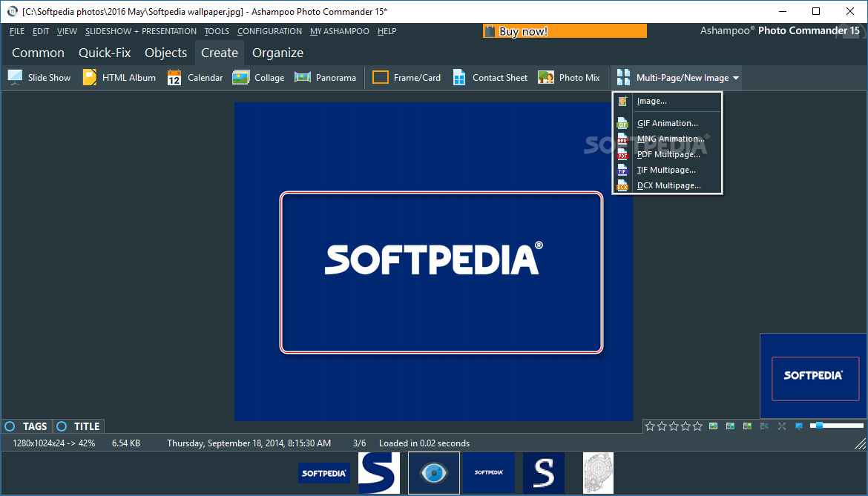Select the Frame/Card tool
868x496 pixels.
pos(407,77)
